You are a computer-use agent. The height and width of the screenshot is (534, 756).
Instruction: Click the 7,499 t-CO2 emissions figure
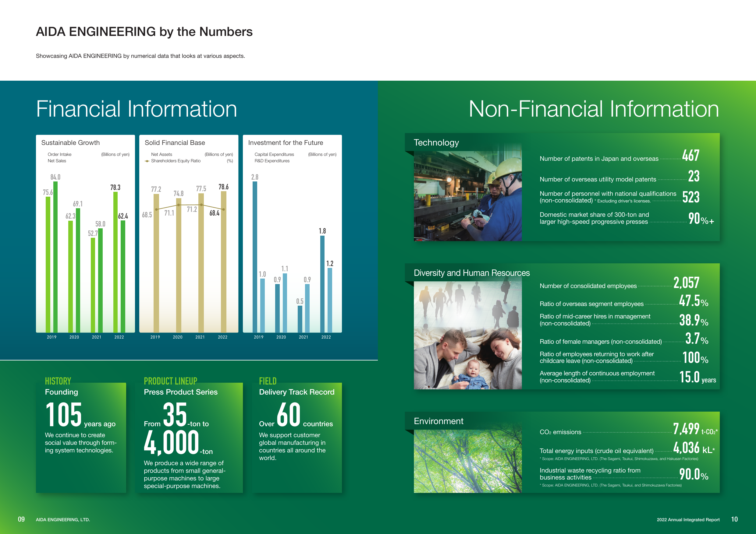(695, 429)
